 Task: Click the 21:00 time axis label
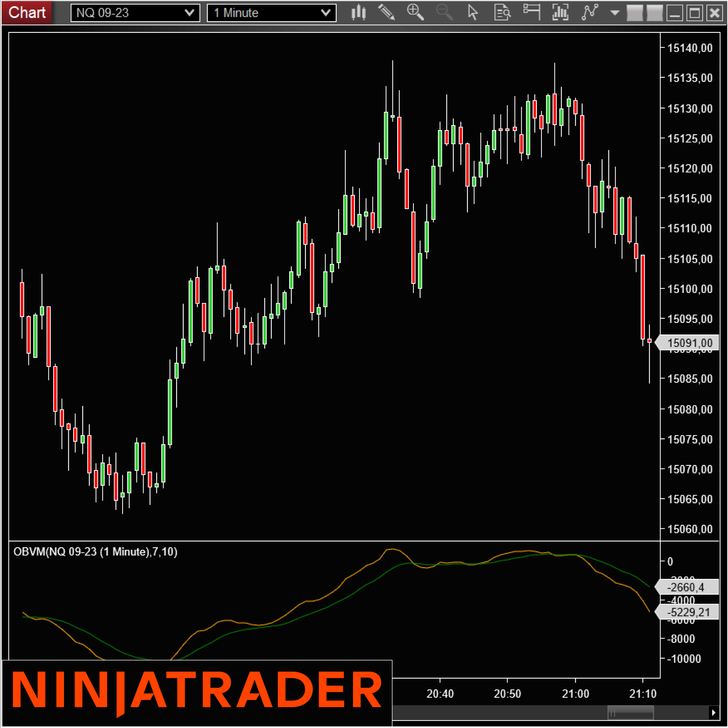(x=575, y=694)
